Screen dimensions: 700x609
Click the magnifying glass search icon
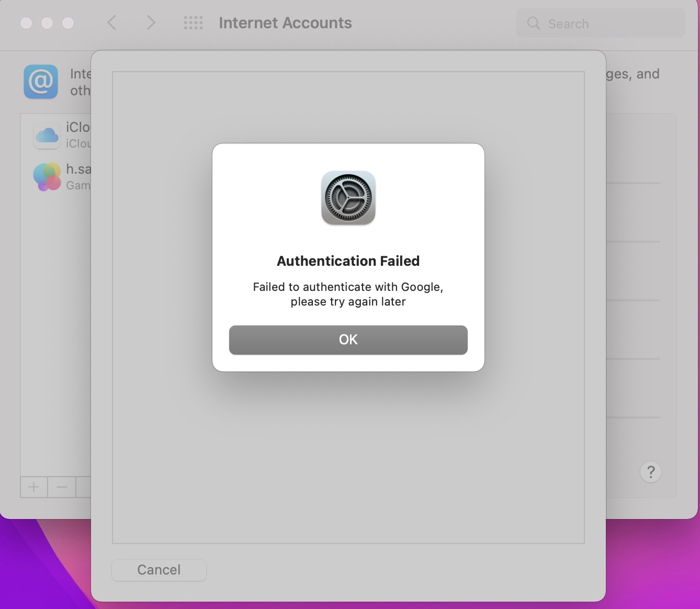[533, 24]
